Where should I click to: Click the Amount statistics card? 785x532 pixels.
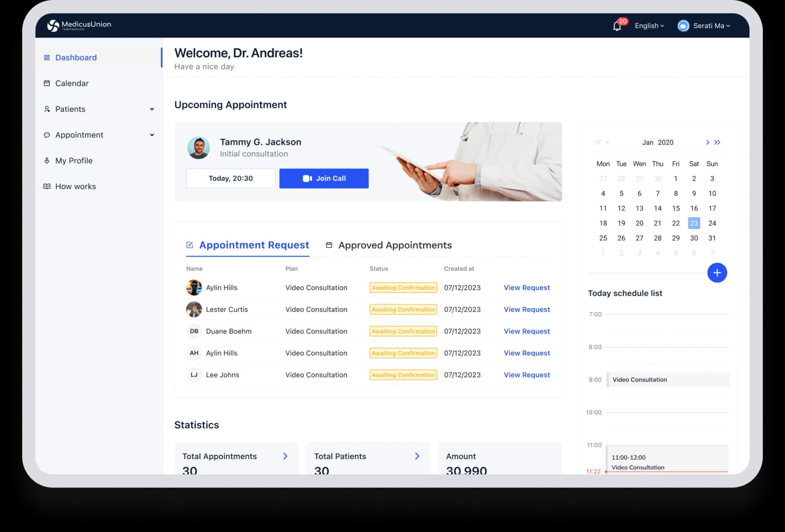(500, 458)
